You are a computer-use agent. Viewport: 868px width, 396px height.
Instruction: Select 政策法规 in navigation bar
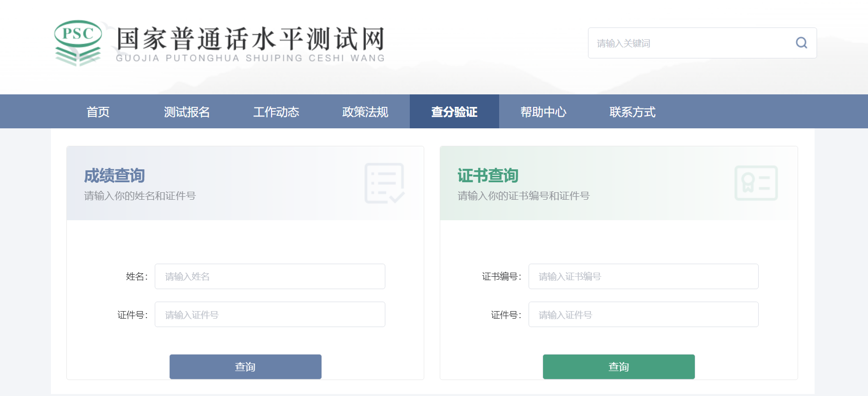click(x=365, y=112)
